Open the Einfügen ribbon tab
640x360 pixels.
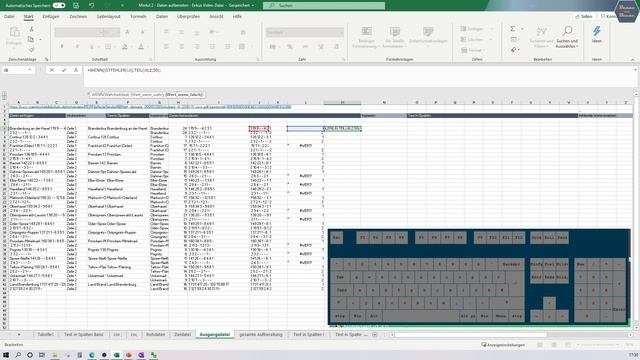(51, 17)
